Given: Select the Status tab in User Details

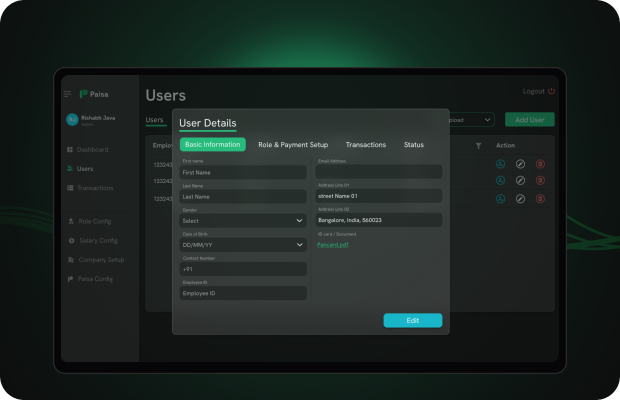Looking at the screenshot, I should (413, 145).
